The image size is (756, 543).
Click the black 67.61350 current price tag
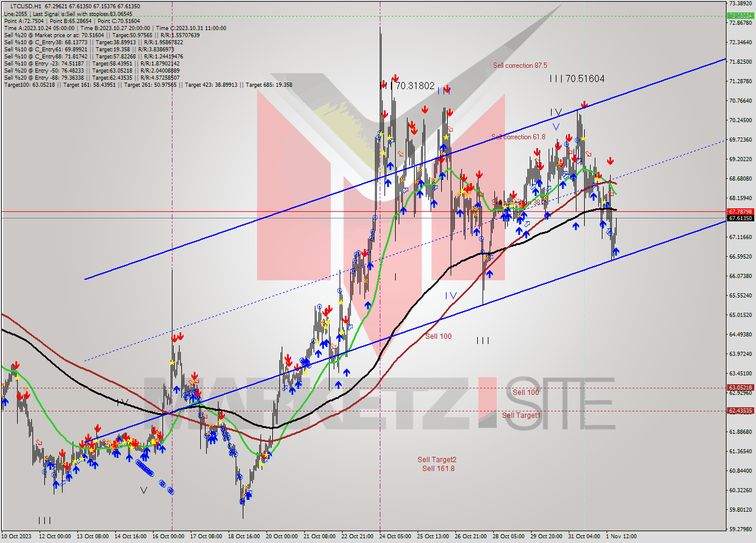tap(740, 218)
